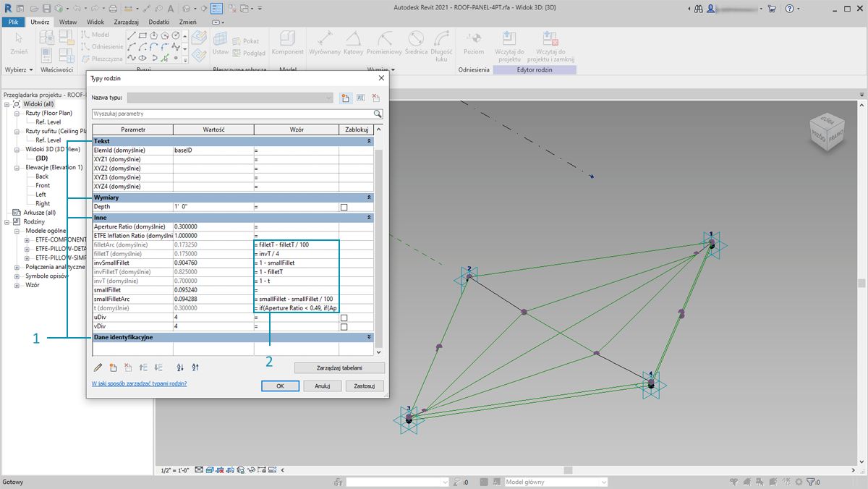This screenshot has width=868, height=489.
Task: Open the Wybierz dropdown in ribbon
Action: point(18,70)
